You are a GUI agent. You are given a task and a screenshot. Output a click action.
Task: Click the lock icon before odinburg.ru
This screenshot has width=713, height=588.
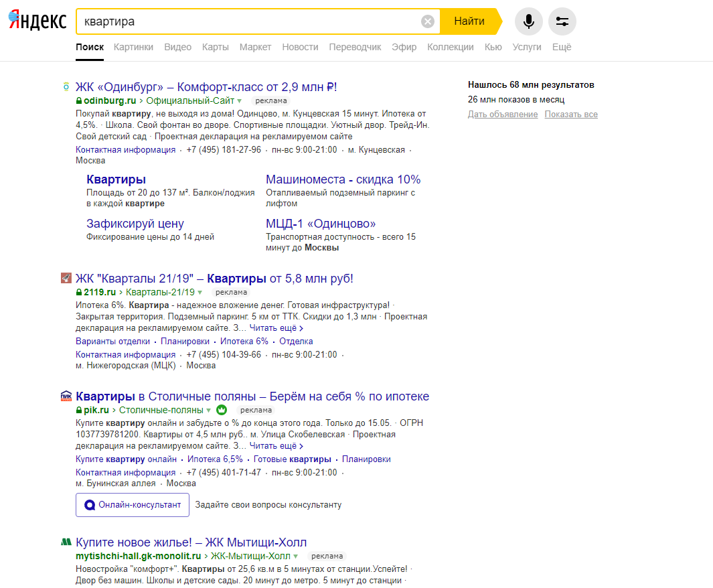79,100
